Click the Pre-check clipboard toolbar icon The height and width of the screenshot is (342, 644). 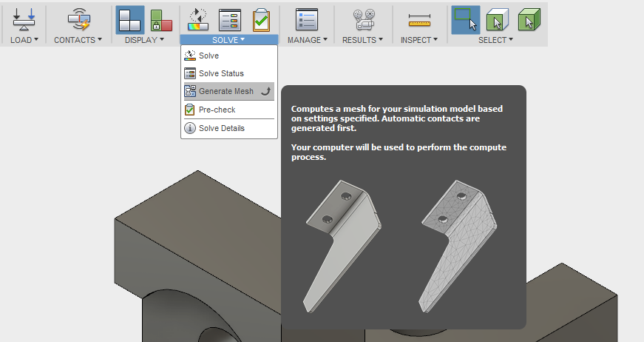tap(261, 19)
